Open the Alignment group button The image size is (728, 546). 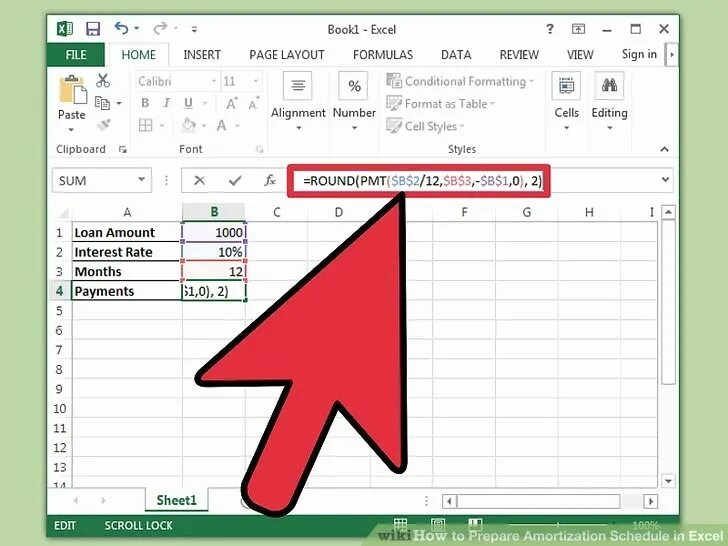[x=298, y=101]
